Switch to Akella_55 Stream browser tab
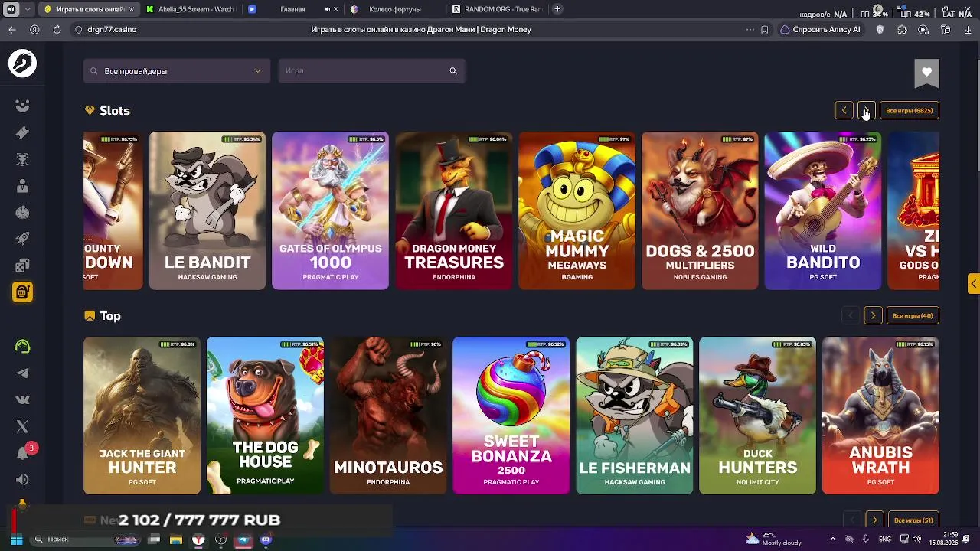This screenshot has height=551, width=980. 190,9
